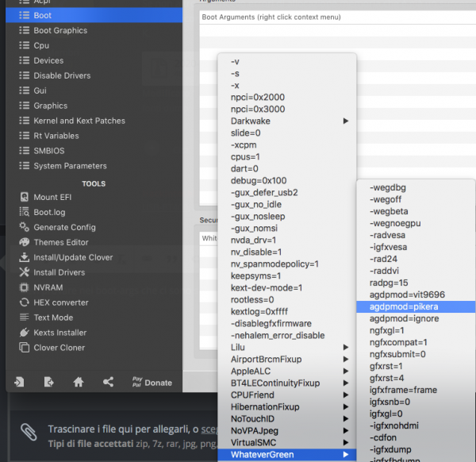Click the PayPal logo beside Donate

[x=137, y=382]
